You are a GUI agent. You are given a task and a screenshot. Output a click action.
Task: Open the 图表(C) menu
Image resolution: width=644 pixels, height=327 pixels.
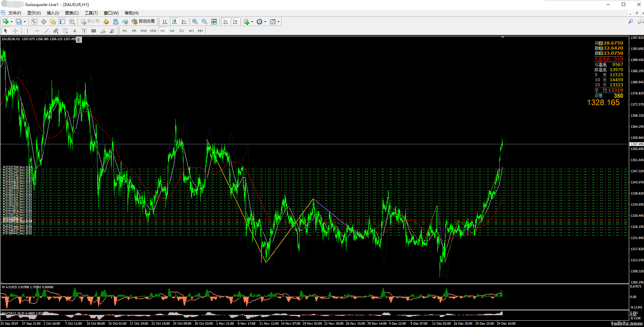point(72,13)
